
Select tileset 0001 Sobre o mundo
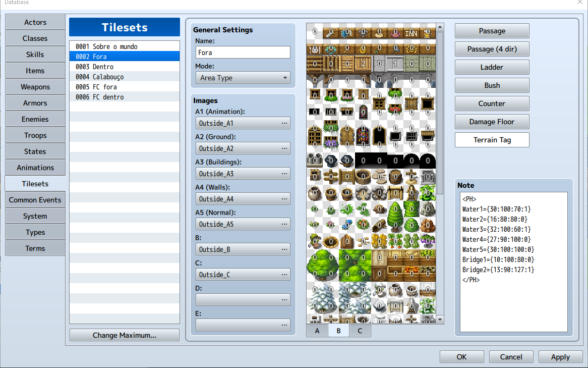point(125,46)
